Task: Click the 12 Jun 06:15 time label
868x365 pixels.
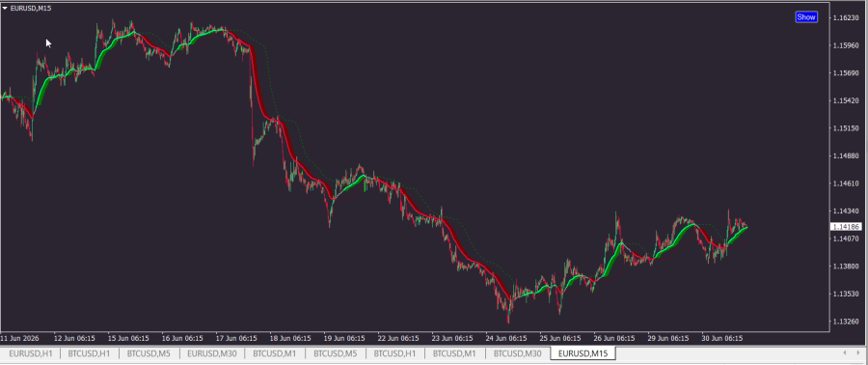Action: click(x=74, y=338)
